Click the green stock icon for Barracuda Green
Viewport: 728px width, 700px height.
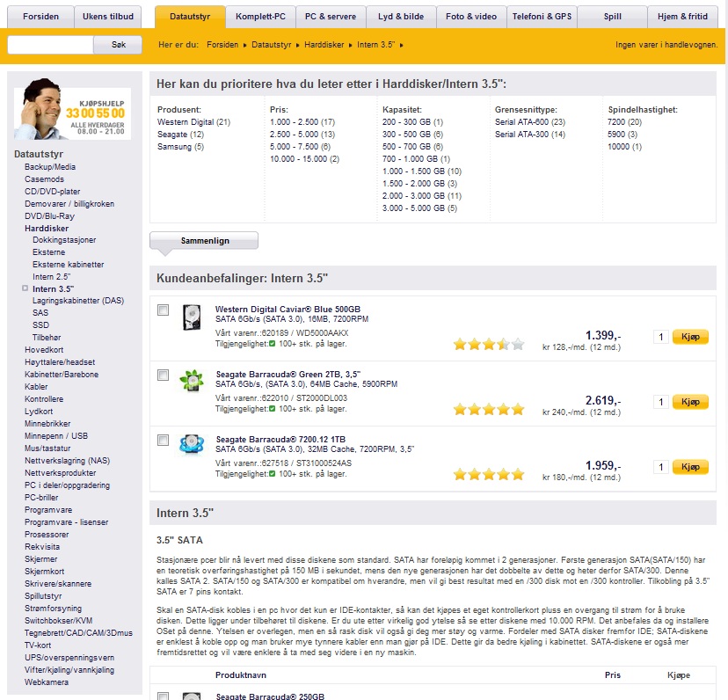point(272,409)
